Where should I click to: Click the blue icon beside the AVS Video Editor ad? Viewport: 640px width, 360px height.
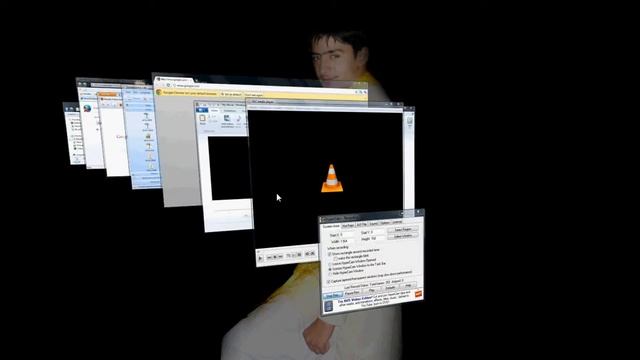[x=329, y=307]
